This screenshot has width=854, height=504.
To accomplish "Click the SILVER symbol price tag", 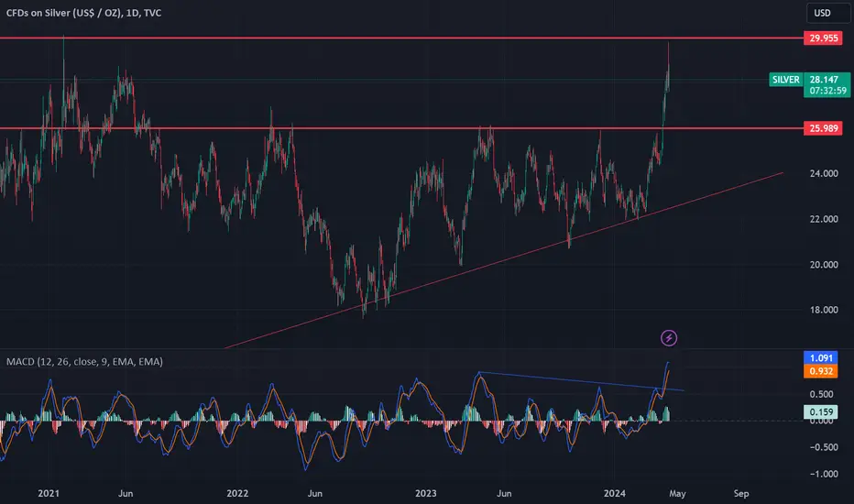I will tap(786, 80).
